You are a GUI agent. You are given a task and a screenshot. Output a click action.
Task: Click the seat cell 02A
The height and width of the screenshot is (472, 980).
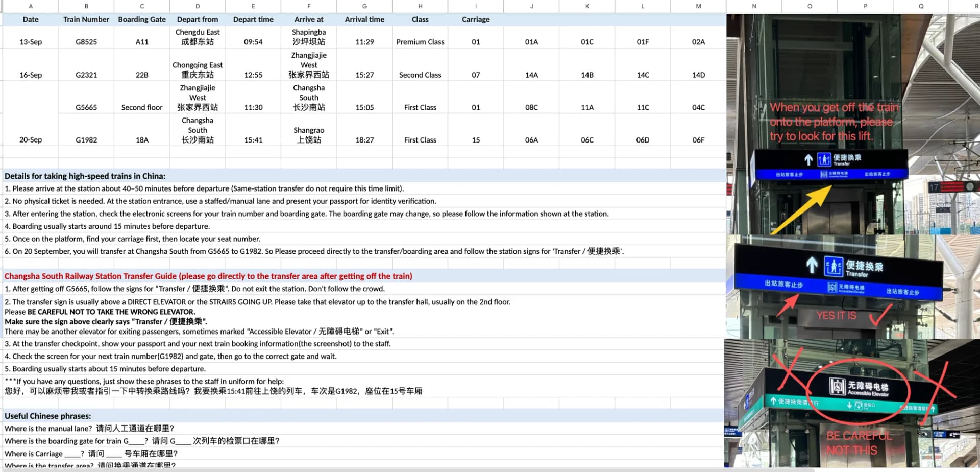click(x=698, y=37)
